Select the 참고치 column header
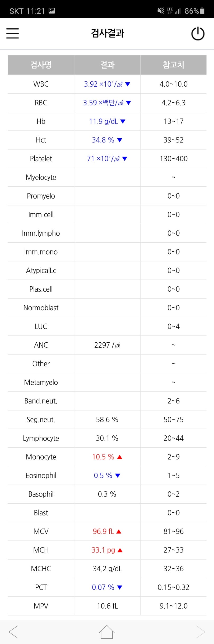Viewport: 214px width, 644px height. [x=174, y=65]
